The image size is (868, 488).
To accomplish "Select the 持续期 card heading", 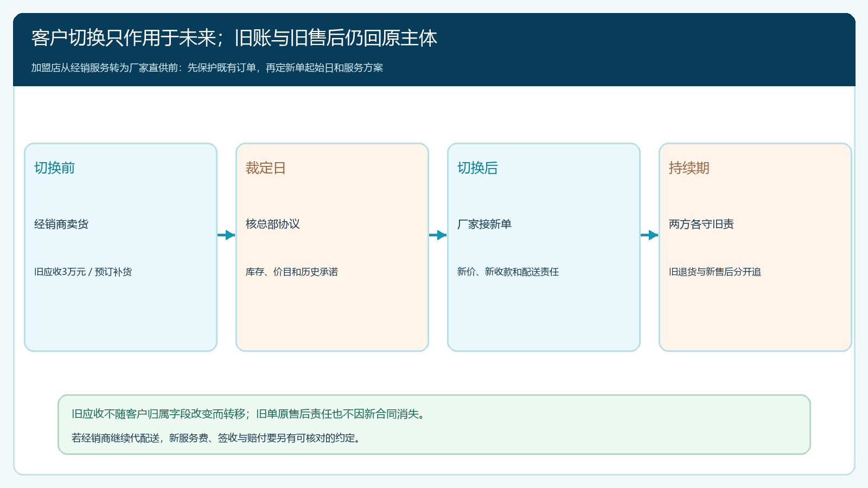I will point(689,168).
